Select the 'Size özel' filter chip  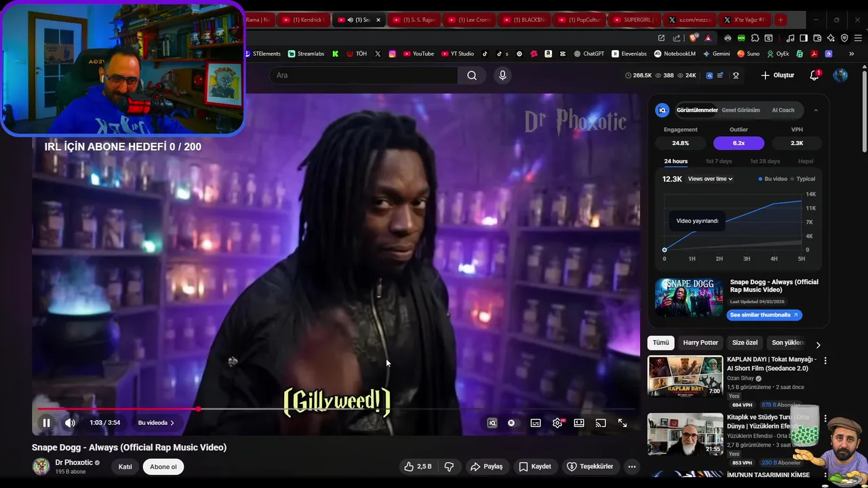point(745,343)
